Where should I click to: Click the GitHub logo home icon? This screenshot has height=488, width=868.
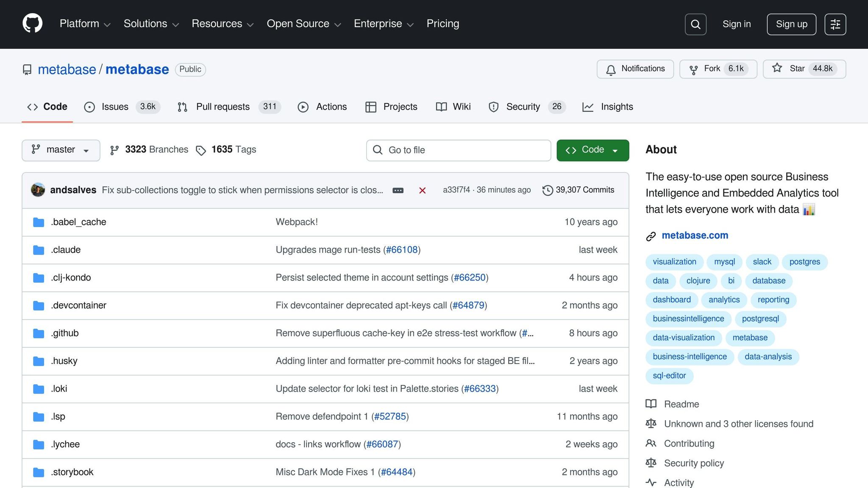click(32, 23)
